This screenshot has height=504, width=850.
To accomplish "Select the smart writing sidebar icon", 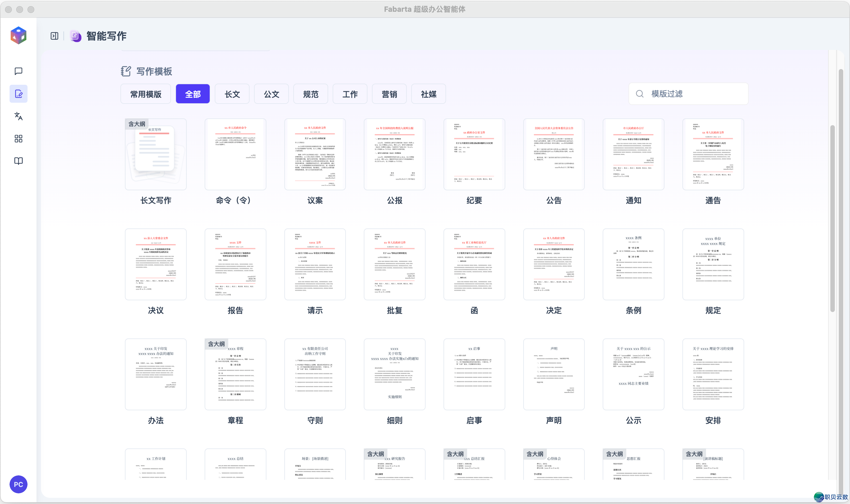I will pyautogui.click(x=18, y=94).
